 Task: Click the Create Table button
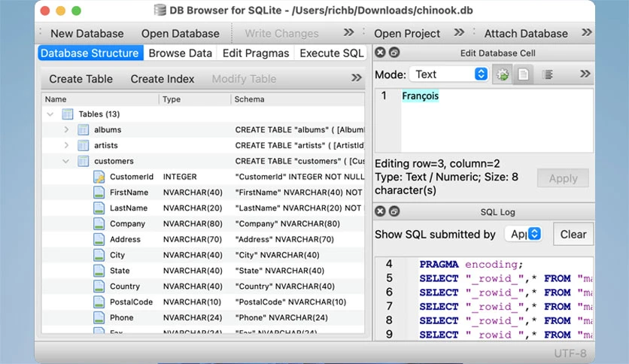(81, 79)
